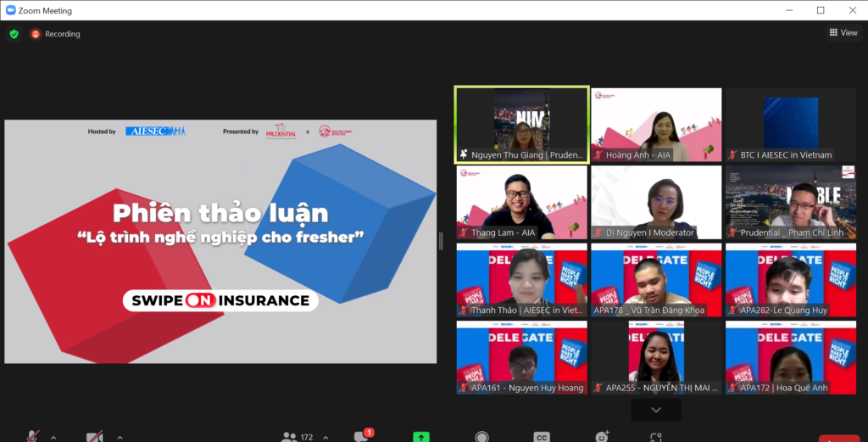Viewport: 868px width, 442px height.
Task: Select BTC I AIESEC in Vietnam tile
Action: pos(791,125)
